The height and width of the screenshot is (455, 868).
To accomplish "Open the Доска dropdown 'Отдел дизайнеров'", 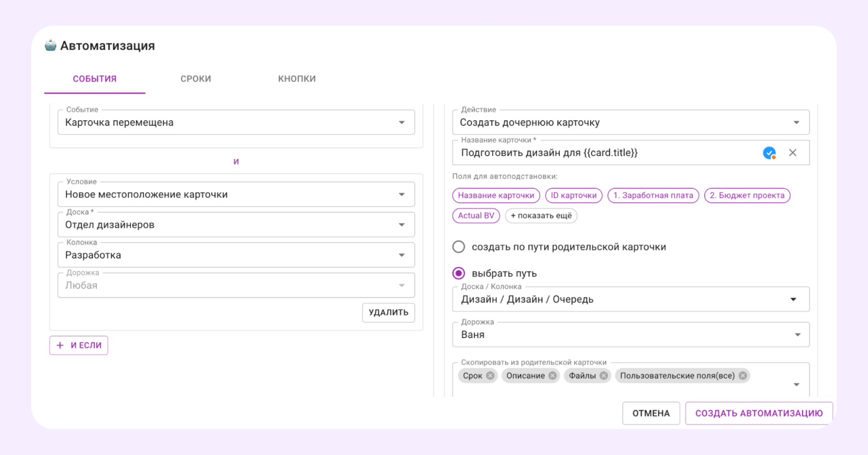I will click(236, 225).
